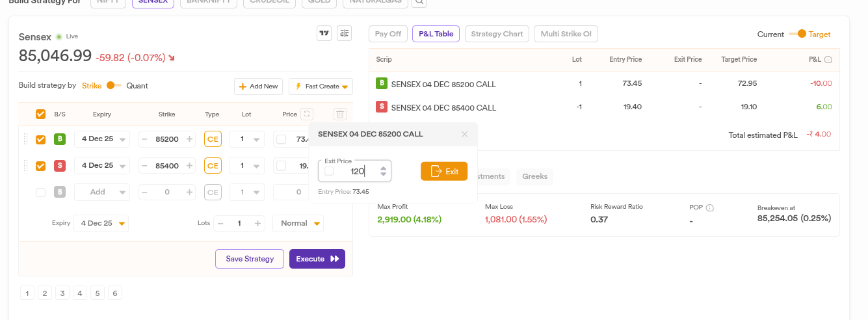Uncheck the first strategy leg checkbox

41,139
